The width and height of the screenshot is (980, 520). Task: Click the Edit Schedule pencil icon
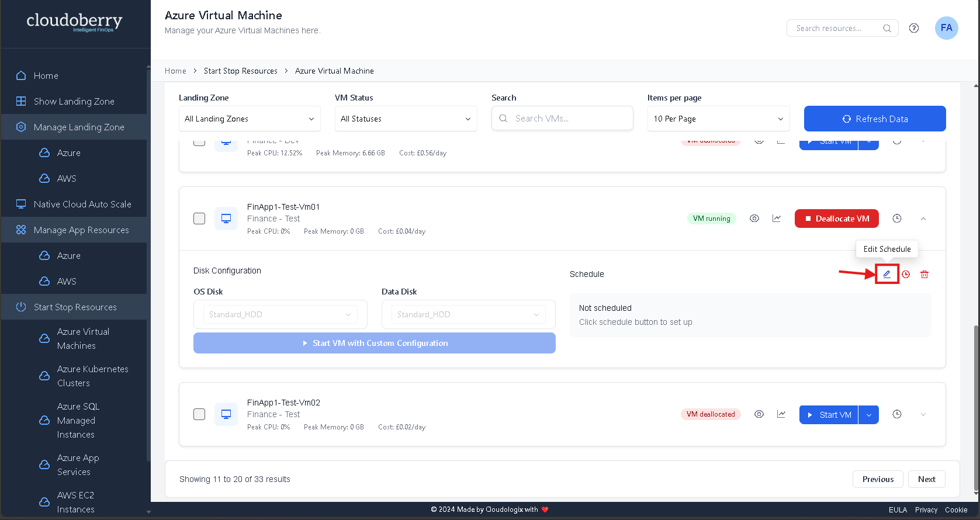(886, 274)
